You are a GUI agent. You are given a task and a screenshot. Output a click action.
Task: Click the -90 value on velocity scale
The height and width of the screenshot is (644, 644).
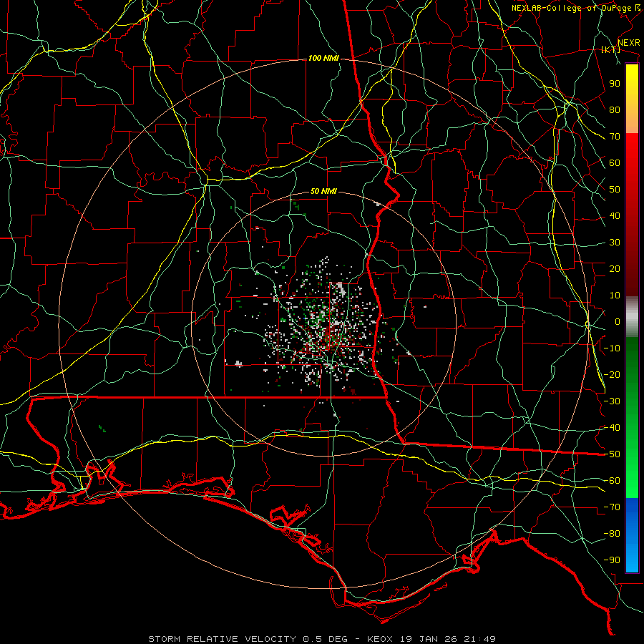(612, 560)
